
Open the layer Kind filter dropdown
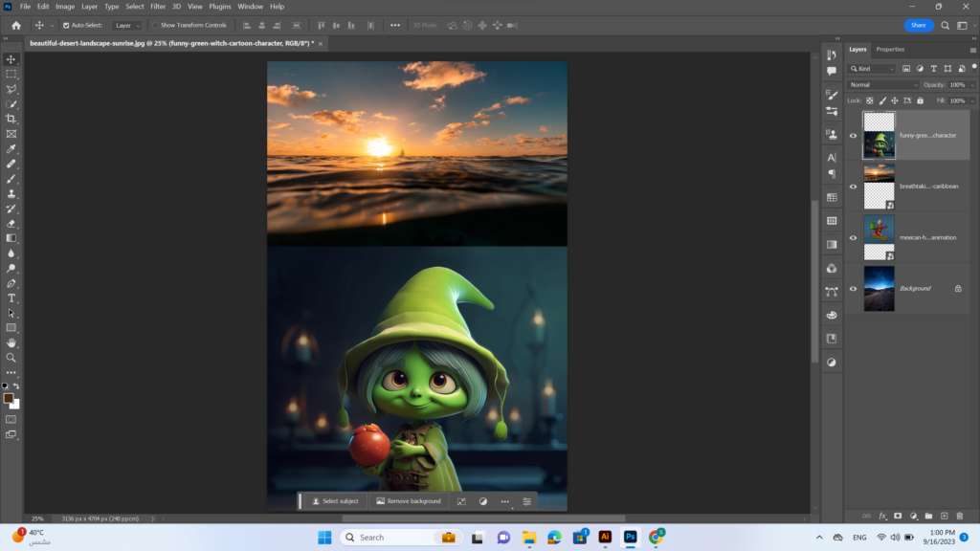point(872,69)
